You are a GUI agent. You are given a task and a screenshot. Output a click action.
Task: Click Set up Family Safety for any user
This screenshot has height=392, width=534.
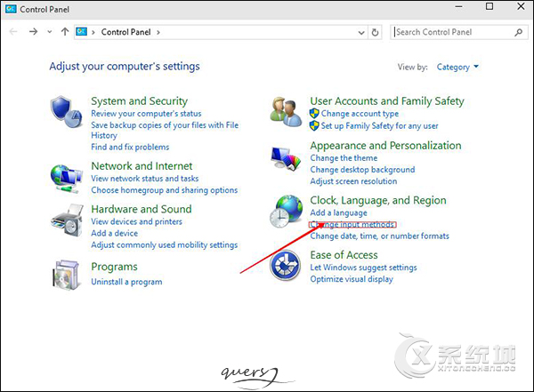(379, 126)
